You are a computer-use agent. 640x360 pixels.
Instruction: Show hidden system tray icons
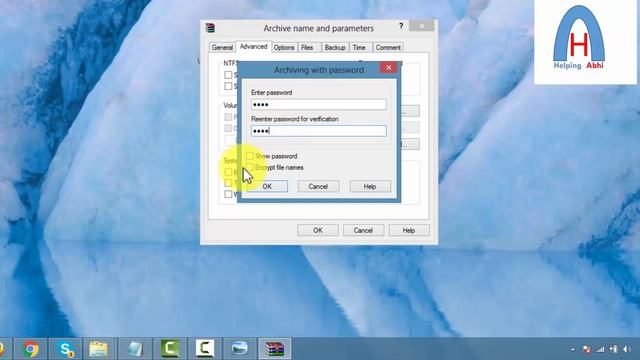click(x=573, y=349)
